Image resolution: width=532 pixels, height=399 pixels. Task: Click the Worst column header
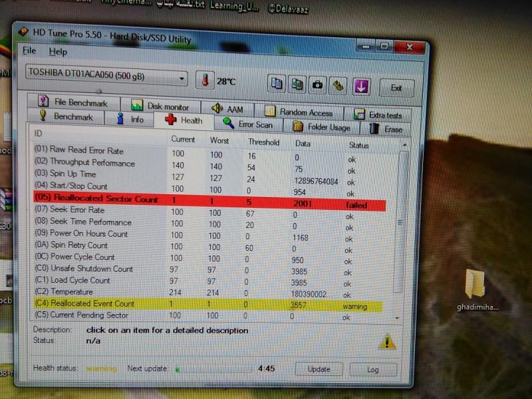click(219, 140)
